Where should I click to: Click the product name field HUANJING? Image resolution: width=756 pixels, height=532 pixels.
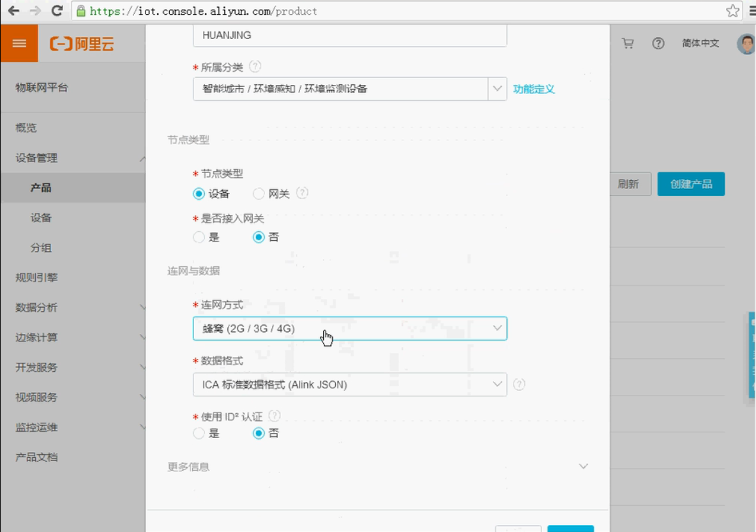pos(349,36)
